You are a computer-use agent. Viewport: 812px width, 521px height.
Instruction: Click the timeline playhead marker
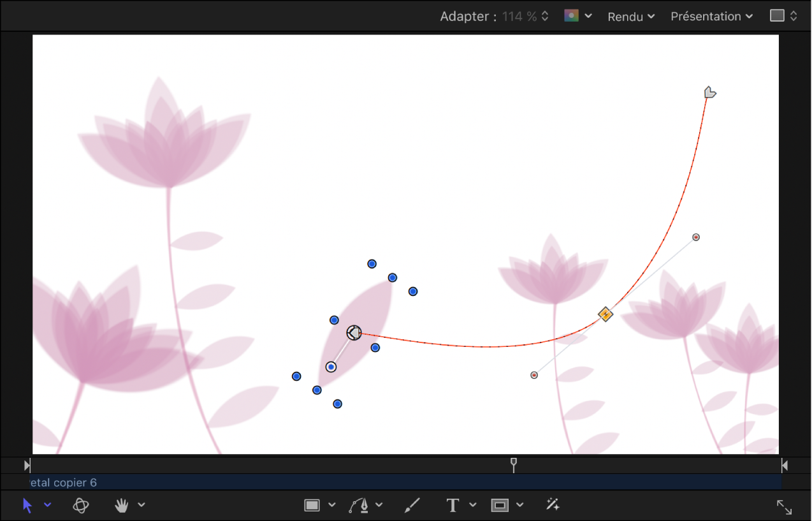(x=514, y=466)
